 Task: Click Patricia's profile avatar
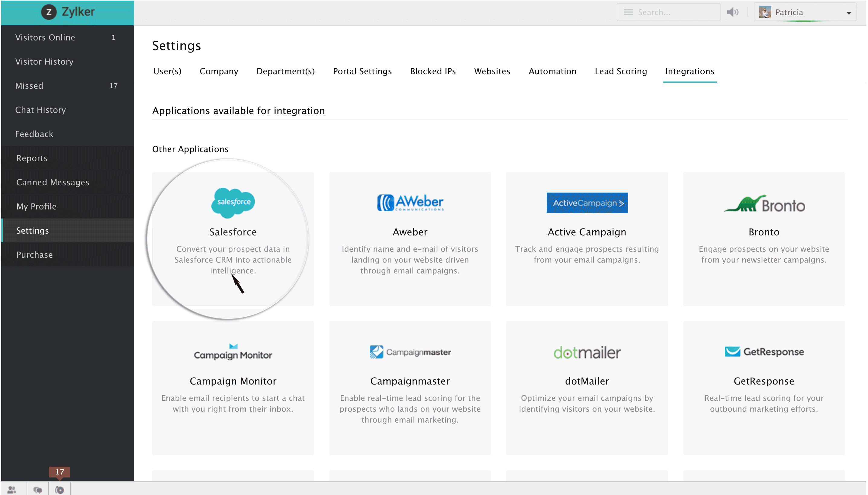pos(765,12)
